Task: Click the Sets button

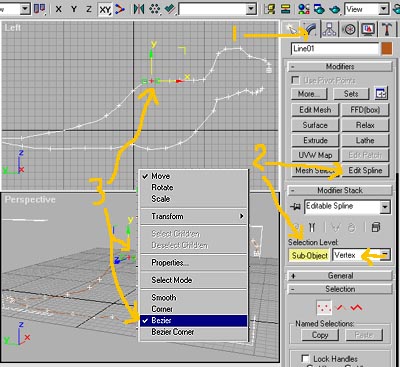Action: click(x=351, y=94)
